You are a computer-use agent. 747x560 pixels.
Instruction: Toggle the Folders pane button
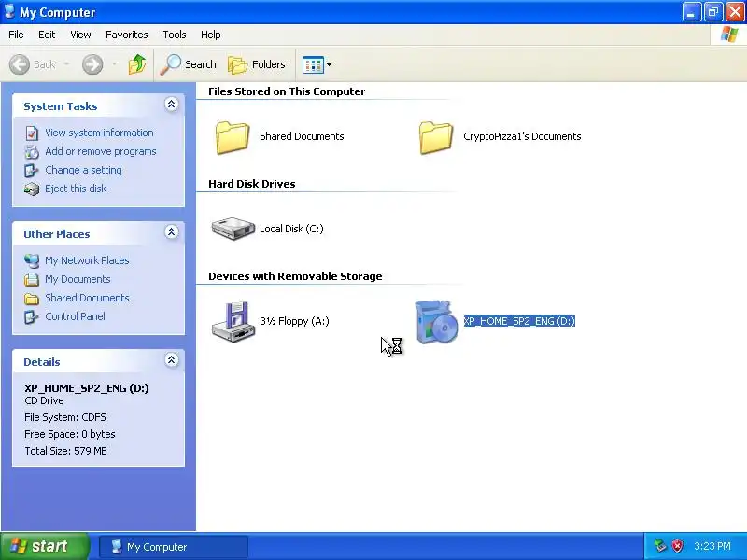[x=257, y=64]
